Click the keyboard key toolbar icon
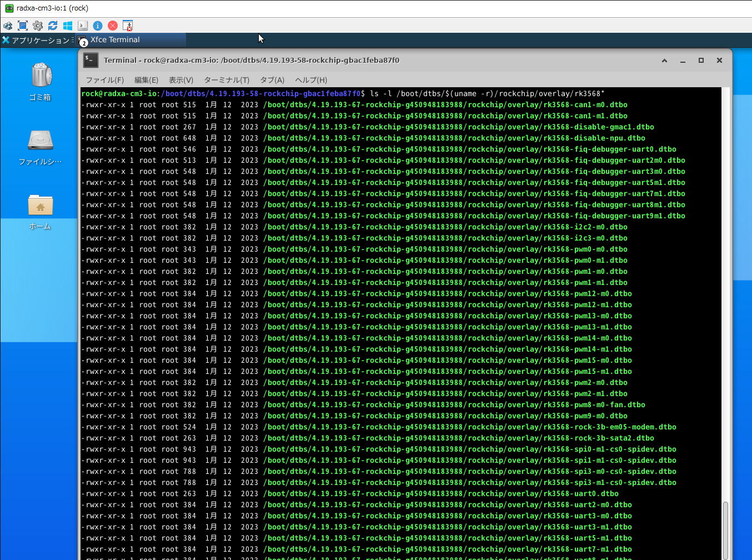The image size is (752, 560). click(x=83, y=26)
